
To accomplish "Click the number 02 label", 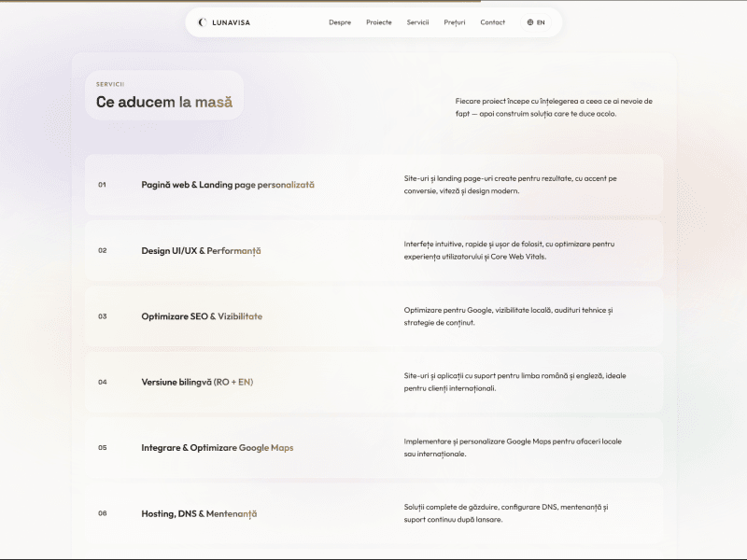I will click(x=103, y=250).
